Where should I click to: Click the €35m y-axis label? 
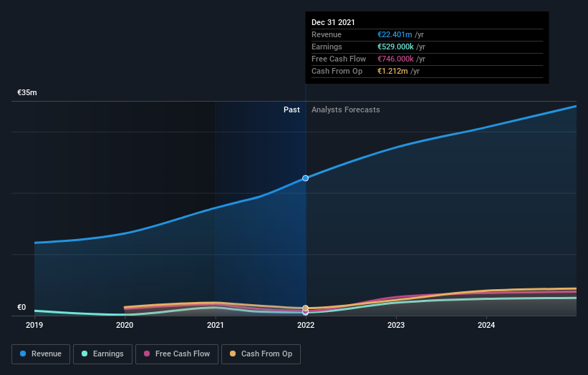[x=27, y=92]
